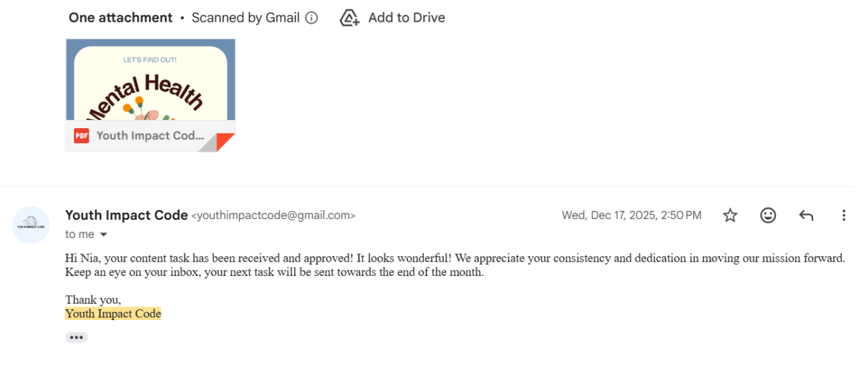868x375 pixels.
Task: Click the Youth Impact Code sender avatar
Action: (x=31, y=224)
